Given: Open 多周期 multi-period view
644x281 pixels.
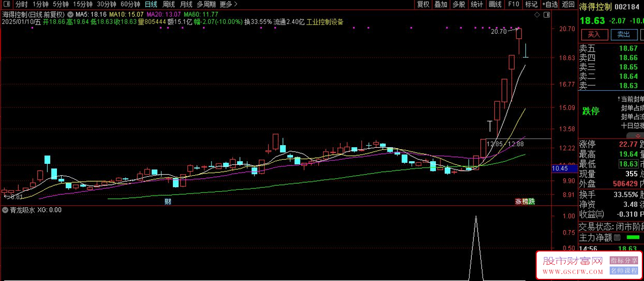Looking at the screenshot, I should click(x=206, y=4).
